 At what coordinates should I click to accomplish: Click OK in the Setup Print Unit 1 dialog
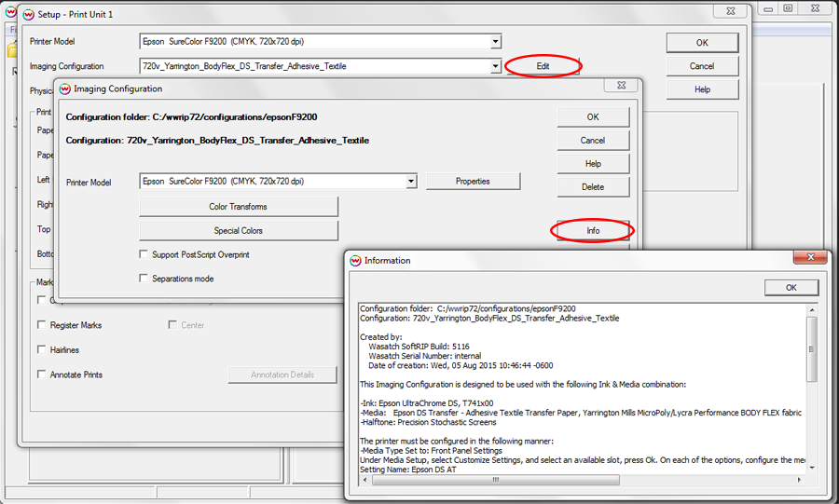click(702, 43)
